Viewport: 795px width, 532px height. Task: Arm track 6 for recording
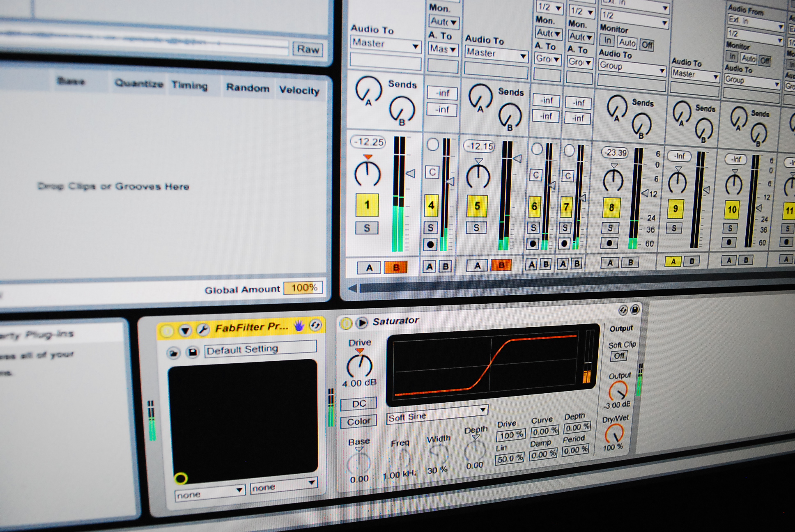533,244
